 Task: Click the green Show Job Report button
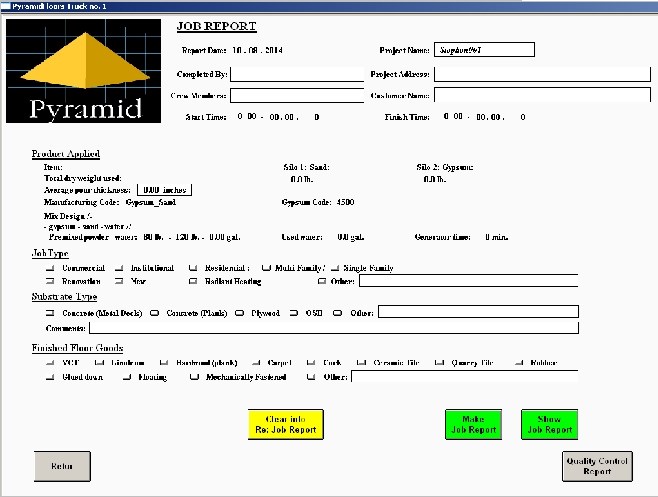tap(549, 424)
